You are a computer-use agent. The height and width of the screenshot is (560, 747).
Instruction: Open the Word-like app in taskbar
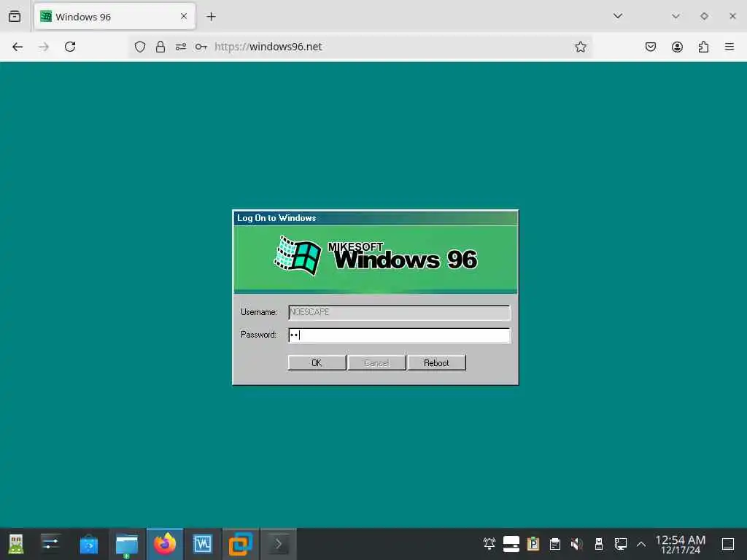203,544
